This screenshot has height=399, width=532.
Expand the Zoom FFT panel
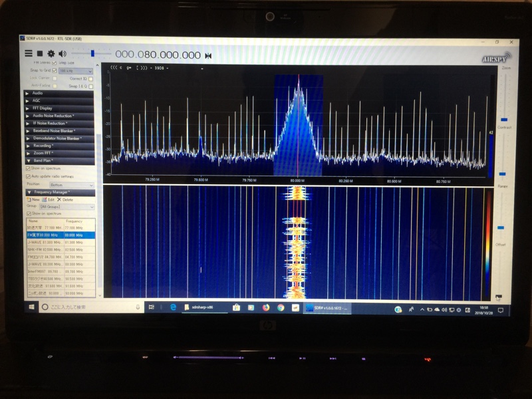click(59, 153)
